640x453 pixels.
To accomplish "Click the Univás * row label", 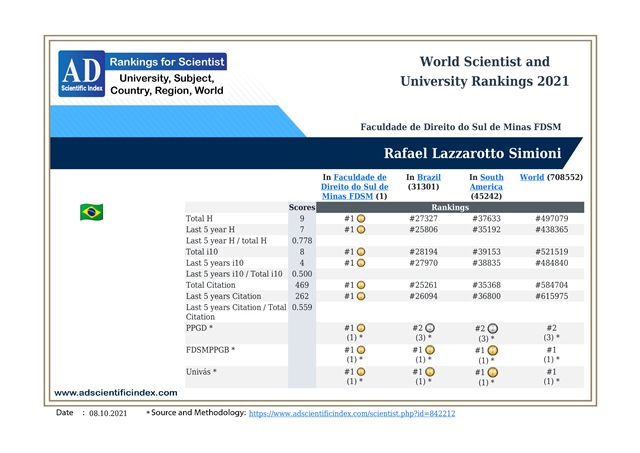I will 201,372.
